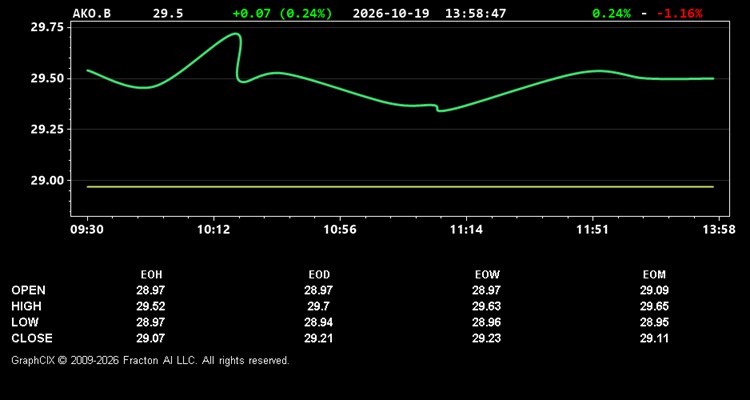Click the EOD low value 28.94
Image resolution: width=750 pixels, height=400 pixels.
click(319, 322)
